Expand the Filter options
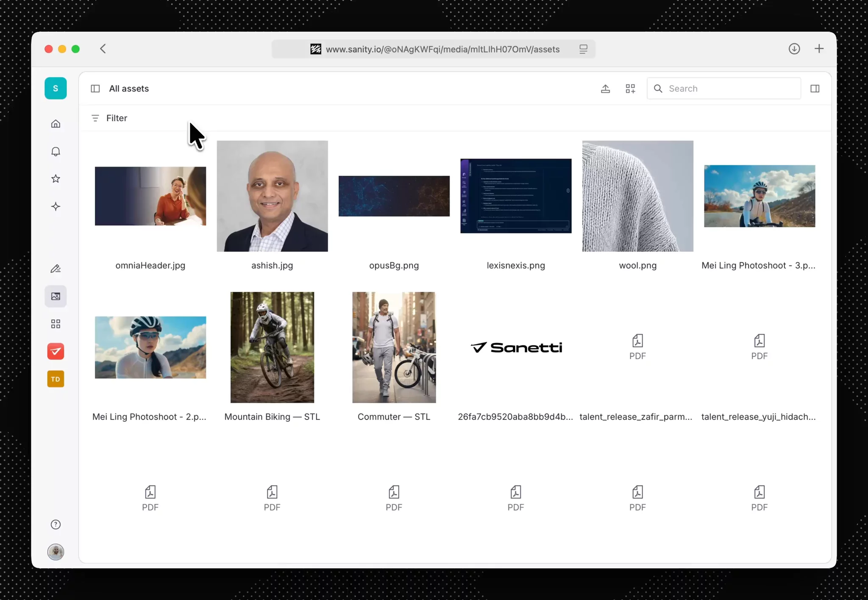The width and height of the screenshot is (868, 600). [x=109, y=118]
